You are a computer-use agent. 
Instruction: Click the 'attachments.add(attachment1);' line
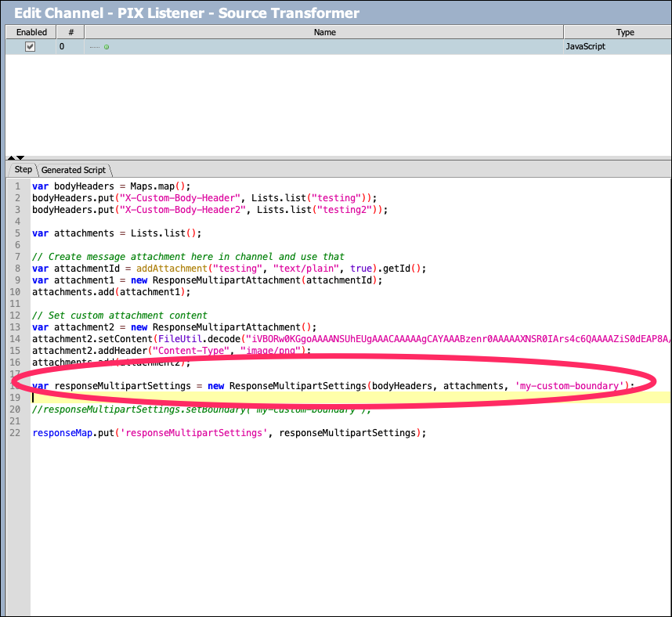111,292
